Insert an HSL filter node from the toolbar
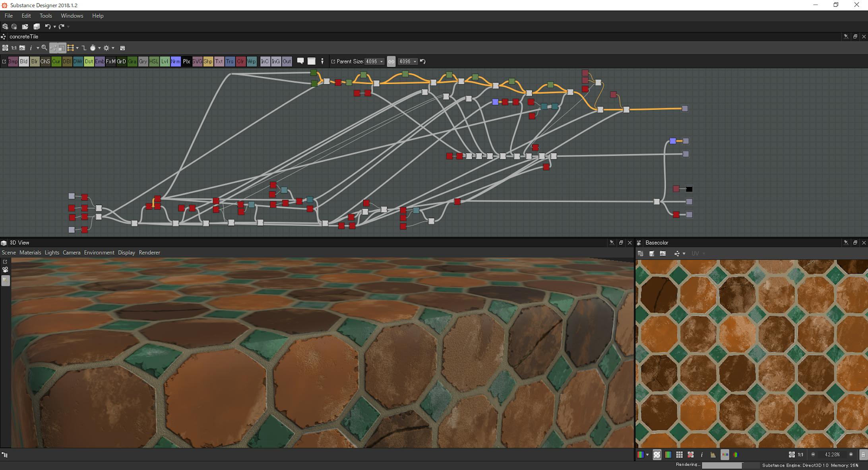 pos(154,62)
